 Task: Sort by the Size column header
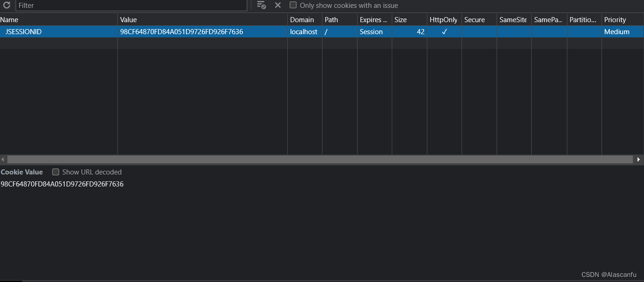tap(409, 20)
